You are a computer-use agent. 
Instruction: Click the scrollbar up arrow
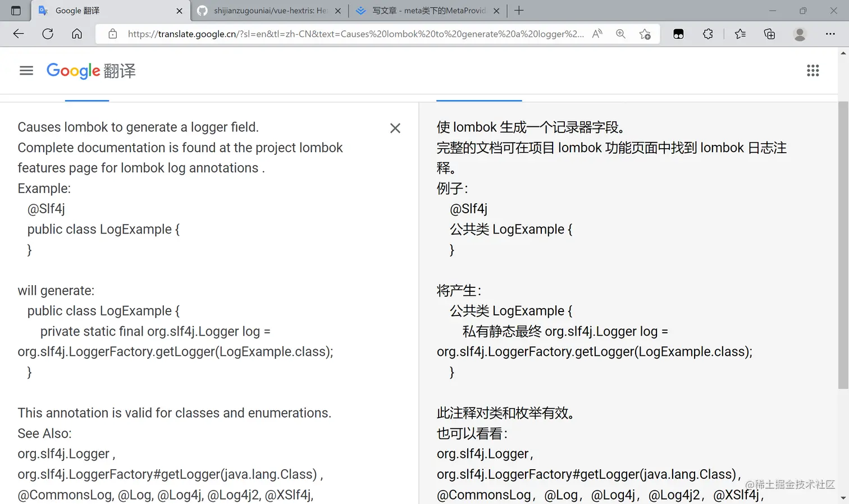pos(843,53)
